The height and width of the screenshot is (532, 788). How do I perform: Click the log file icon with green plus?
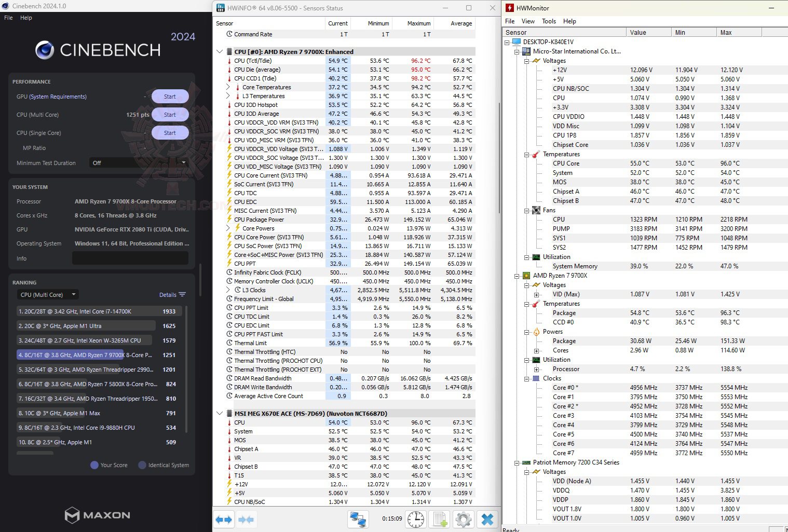[x=440, y=519]
